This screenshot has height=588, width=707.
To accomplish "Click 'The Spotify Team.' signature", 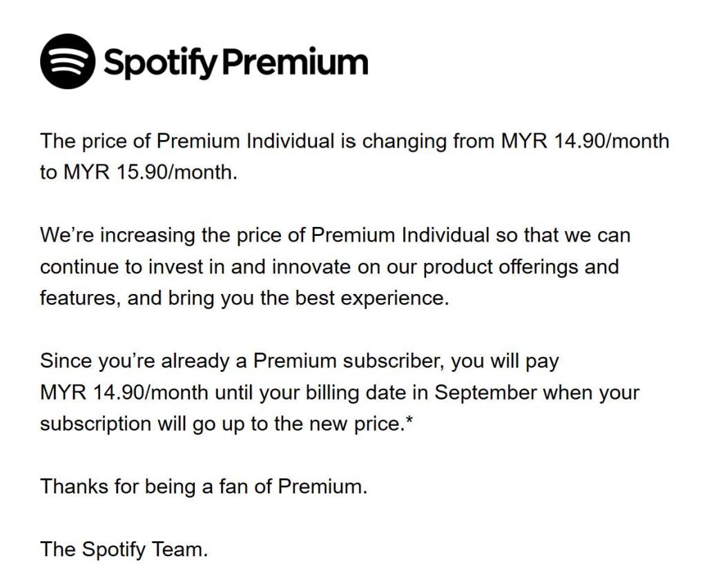I will point(124,550).
